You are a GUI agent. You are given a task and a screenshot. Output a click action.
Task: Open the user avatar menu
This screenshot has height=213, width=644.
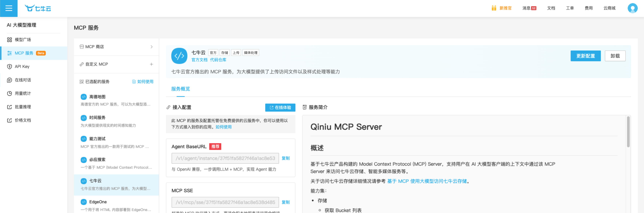pos(633,8)
